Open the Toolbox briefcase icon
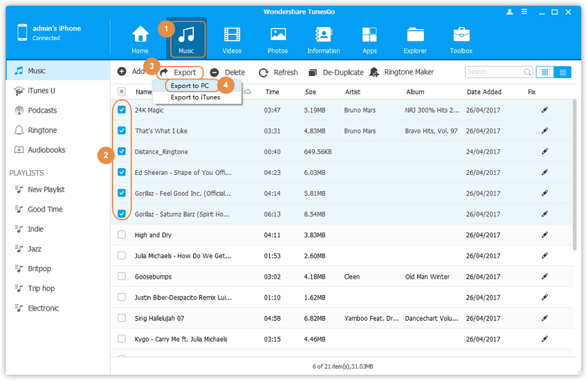Screen dimensions: 588x381 click(x=461, y=35)
